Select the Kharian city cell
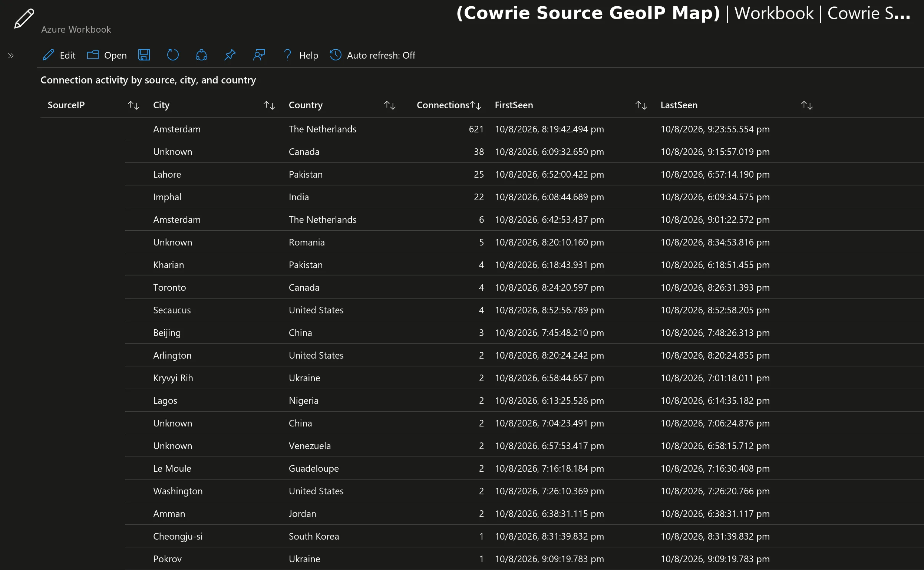The height and width of the screenshot is (570, 924). [x=169, y=265]
